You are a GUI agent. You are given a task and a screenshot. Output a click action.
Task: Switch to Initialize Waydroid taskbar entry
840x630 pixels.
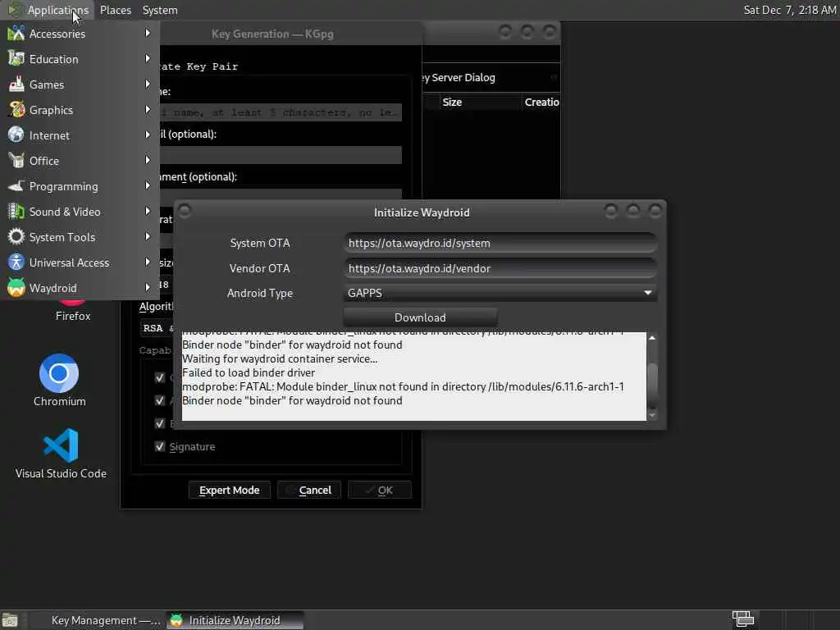click(x=234, y=620)
